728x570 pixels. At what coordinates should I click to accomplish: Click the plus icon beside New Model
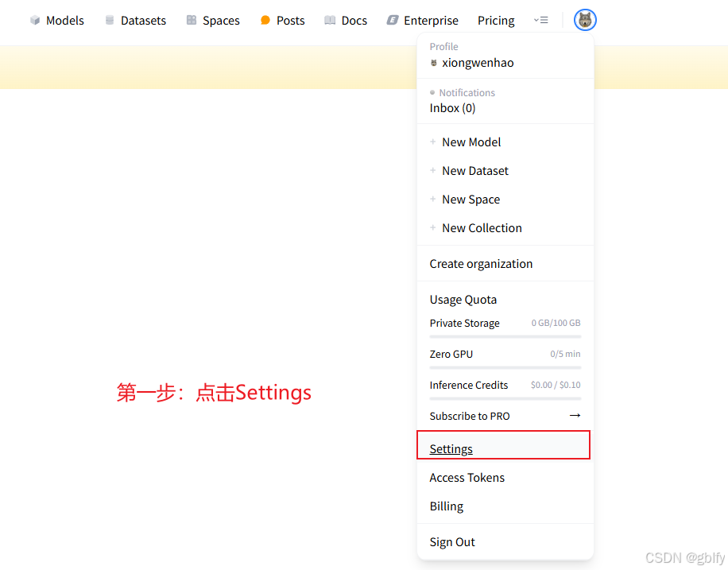click(432, 142)
